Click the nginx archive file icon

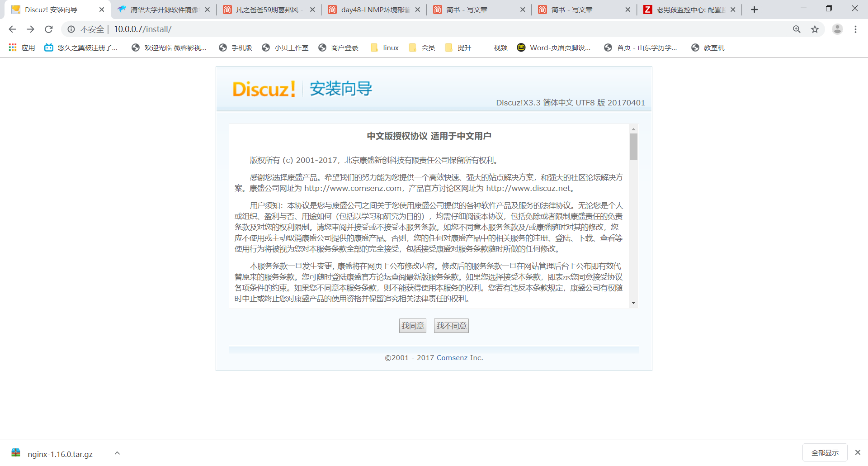click(16, 452)
